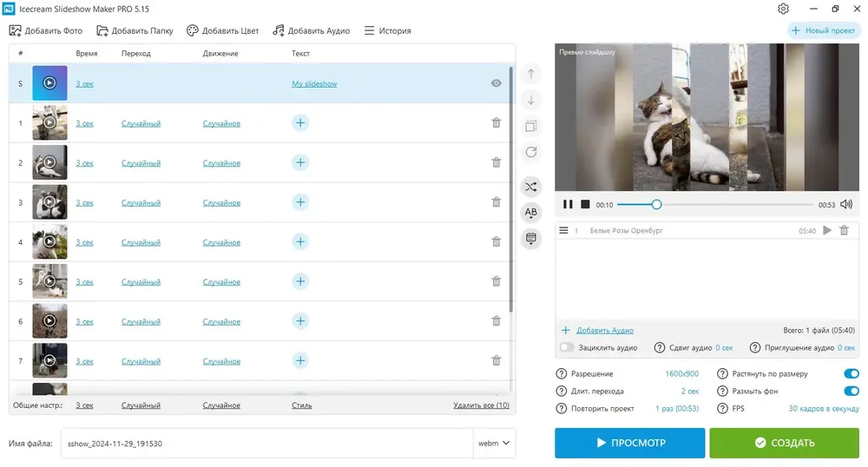Change slide 3 motion Случайное
The width and height of the screenshot is (868, 467).
221,202
